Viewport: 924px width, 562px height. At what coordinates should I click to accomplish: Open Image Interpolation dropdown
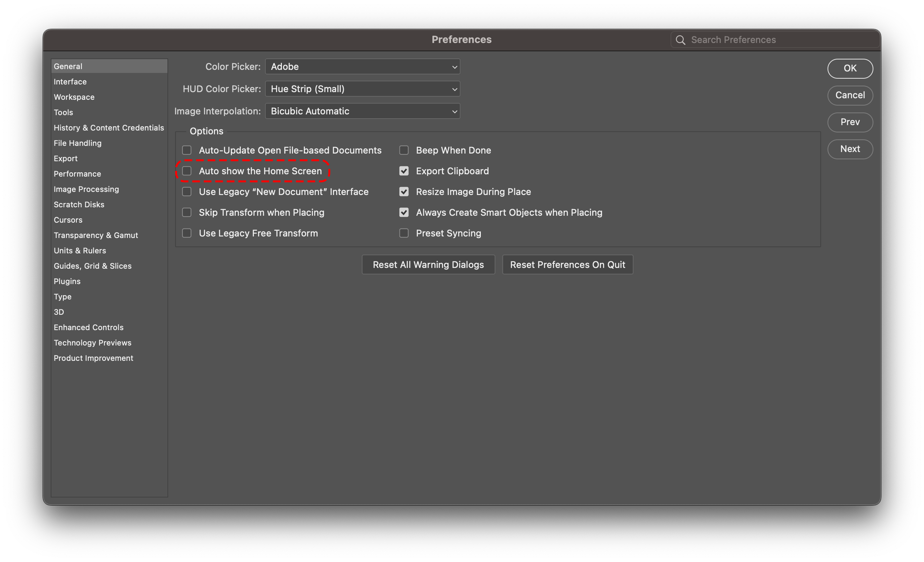[x=362, y=111]
